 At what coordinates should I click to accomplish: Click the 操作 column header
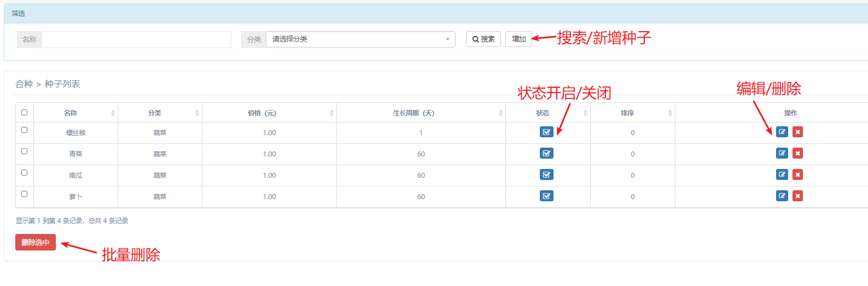(790, 113)
